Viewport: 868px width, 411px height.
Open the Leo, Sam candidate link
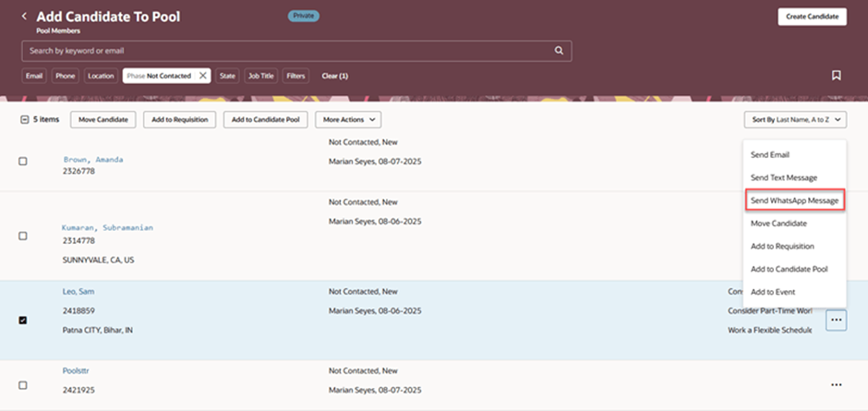point(78,292)
